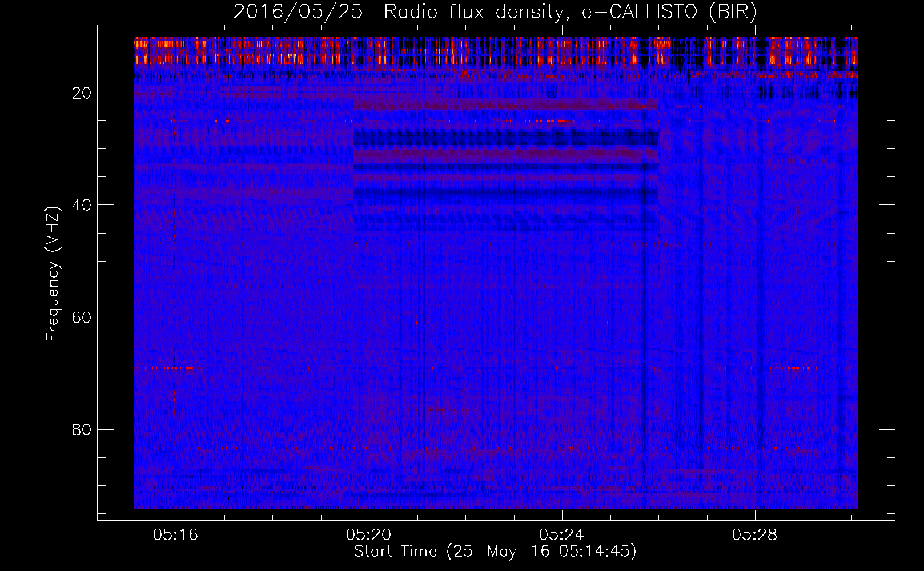Click the Frequency (MHZ) axis label
Image resolution: width=924 pixels, height=571 pixels.
[53, 274]
